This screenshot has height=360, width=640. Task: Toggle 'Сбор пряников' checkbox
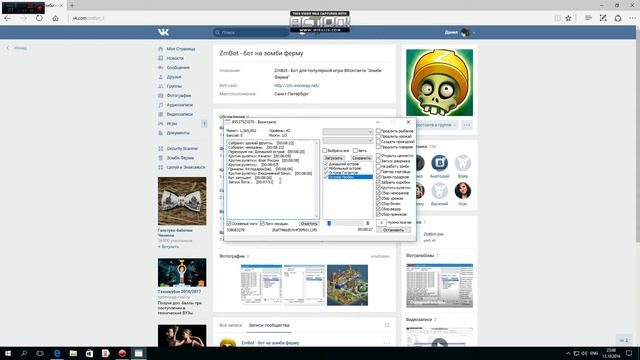378,214
